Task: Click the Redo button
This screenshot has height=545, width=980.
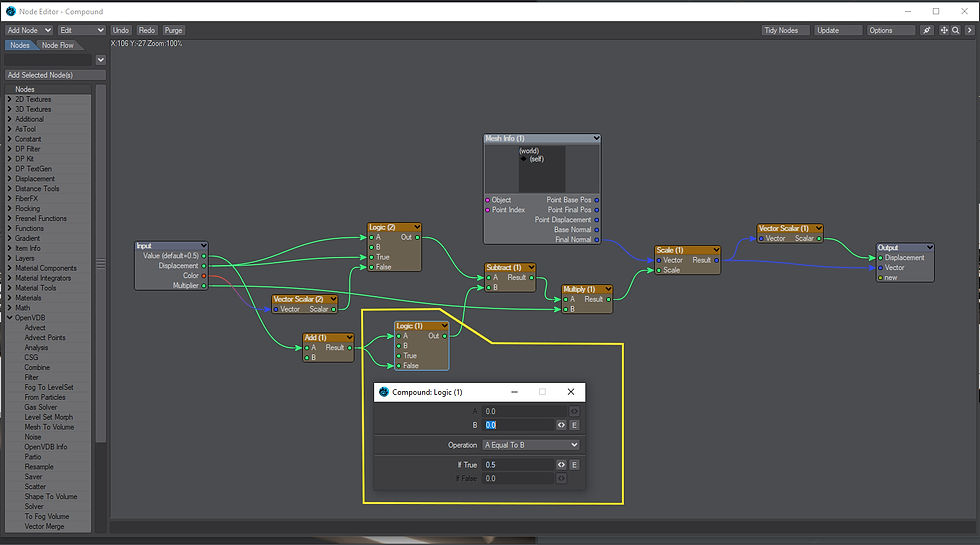Action: tap(147, 30)
